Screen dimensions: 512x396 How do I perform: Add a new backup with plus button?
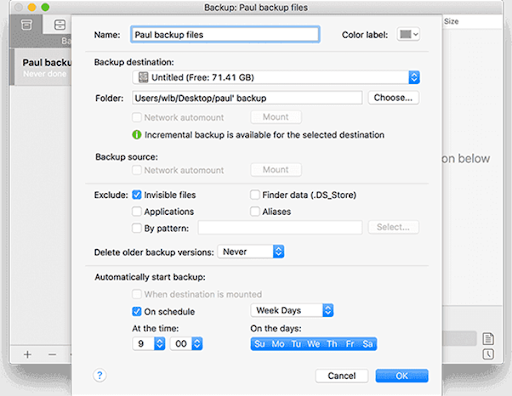point(28,354)
